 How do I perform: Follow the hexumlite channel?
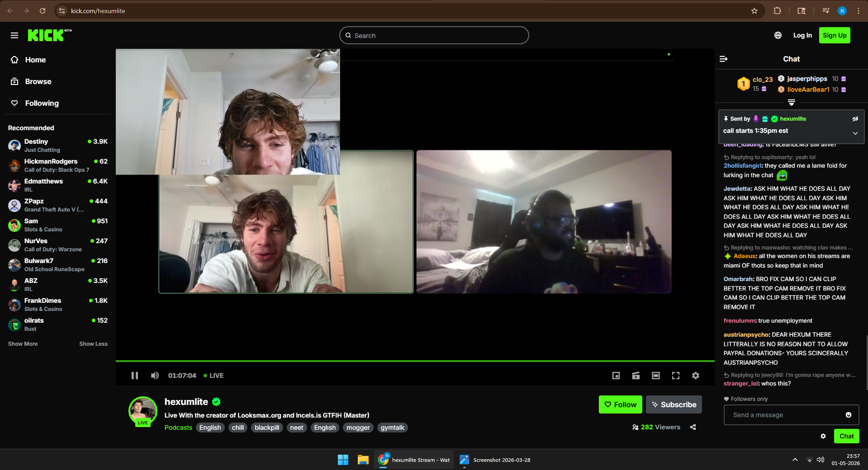[x=621, y=404]
